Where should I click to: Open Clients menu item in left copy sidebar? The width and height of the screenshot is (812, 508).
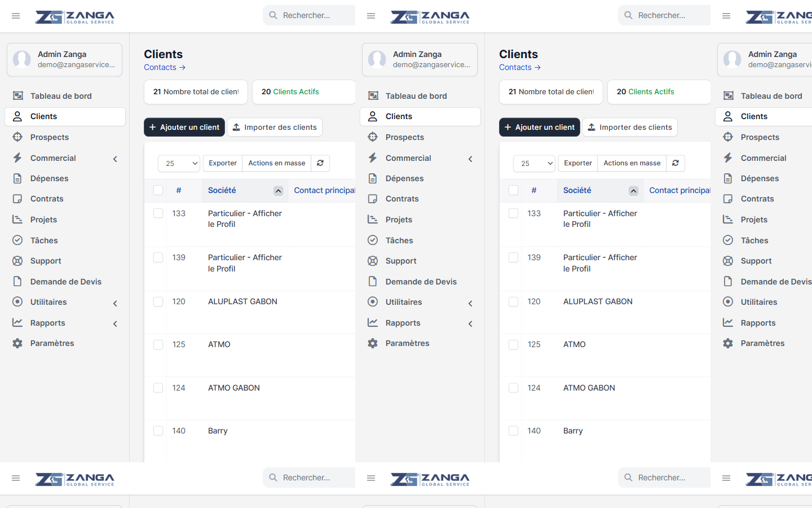click(x=65, y=116)
